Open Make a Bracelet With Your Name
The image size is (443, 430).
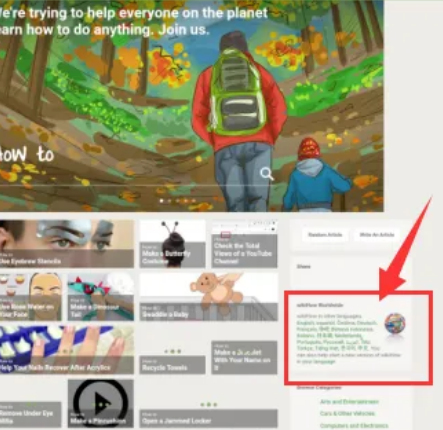click(x=244, y=357)
